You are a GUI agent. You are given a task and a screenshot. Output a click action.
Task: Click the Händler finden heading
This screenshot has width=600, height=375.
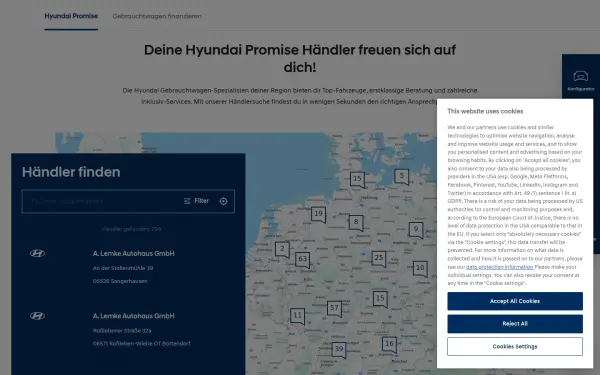click(x=71, y=172)
